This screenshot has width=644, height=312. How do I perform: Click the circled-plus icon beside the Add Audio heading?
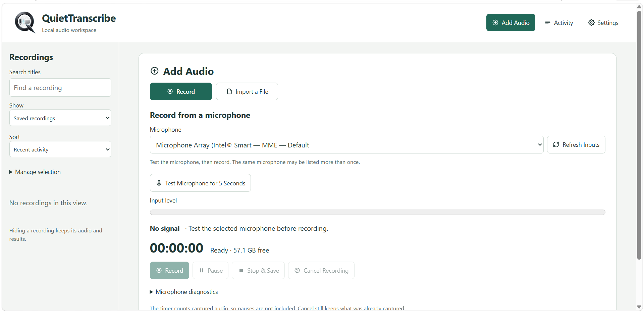point(155,71)
